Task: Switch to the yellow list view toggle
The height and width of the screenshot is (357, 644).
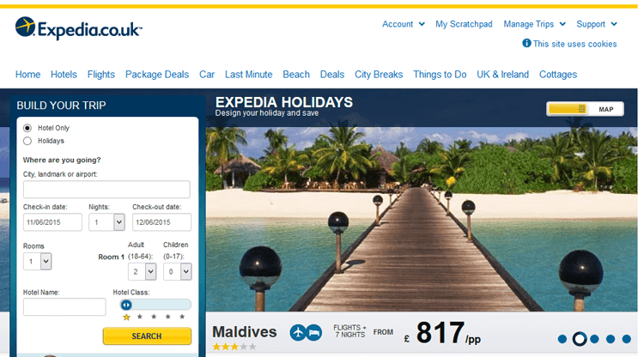Action: pos(568,109)
